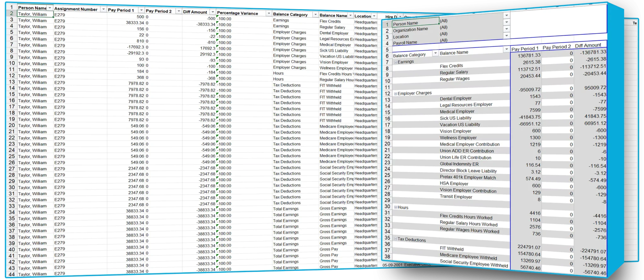Open the Diff Amount column filter arrow in data sheet
The height and width of the screenshot is (280, 644).
click(x=213, y=12)
